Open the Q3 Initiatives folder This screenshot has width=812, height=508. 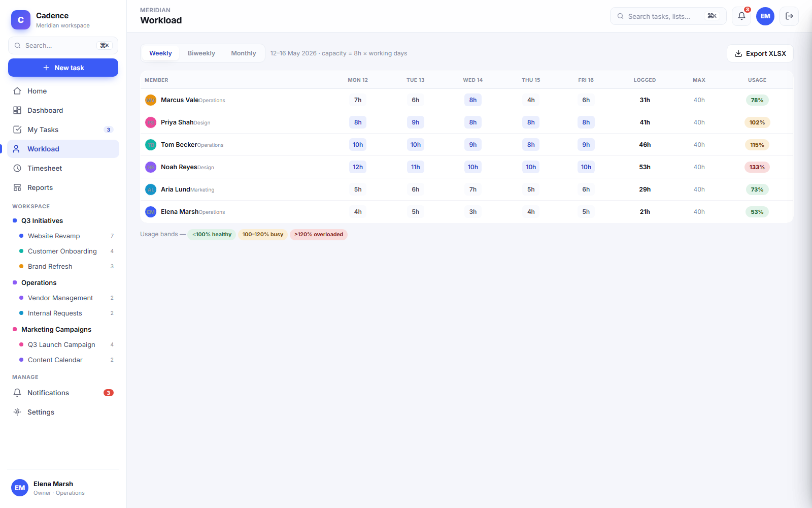tap(63, 220)
